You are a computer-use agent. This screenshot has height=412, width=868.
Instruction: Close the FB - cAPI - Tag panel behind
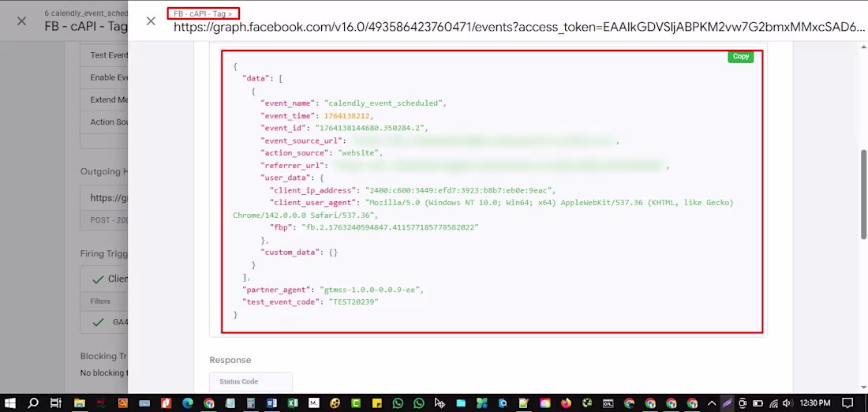point(21,21)
